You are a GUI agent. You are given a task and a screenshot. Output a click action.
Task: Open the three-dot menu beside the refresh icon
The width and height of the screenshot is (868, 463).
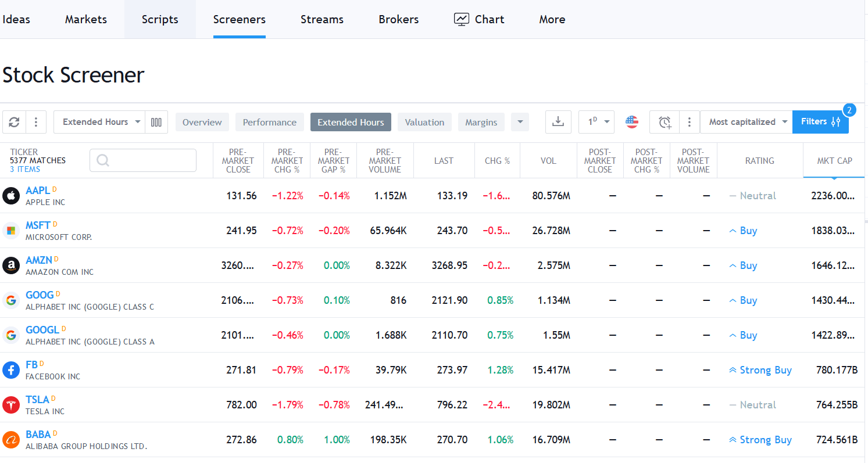(x=35, y=121)
